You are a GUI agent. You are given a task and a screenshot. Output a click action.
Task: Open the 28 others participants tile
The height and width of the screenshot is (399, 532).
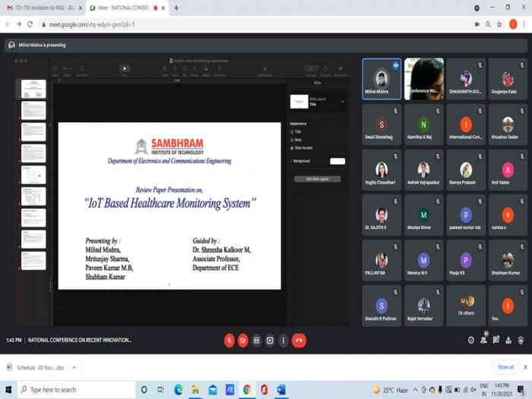[x=466, y=306]
